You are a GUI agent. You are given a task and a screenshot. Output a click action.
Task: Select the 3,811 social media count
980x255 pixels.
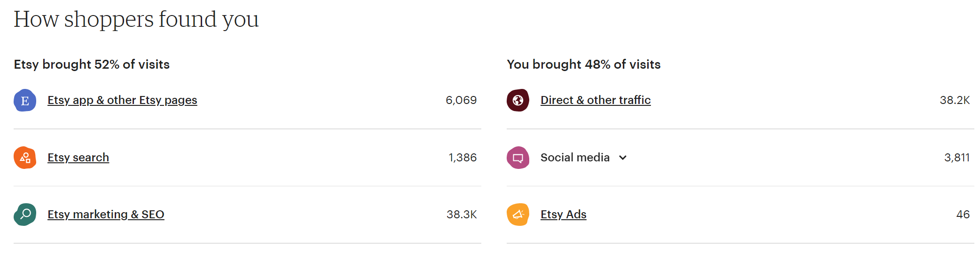pyautogui.click(x=956, y=158)
